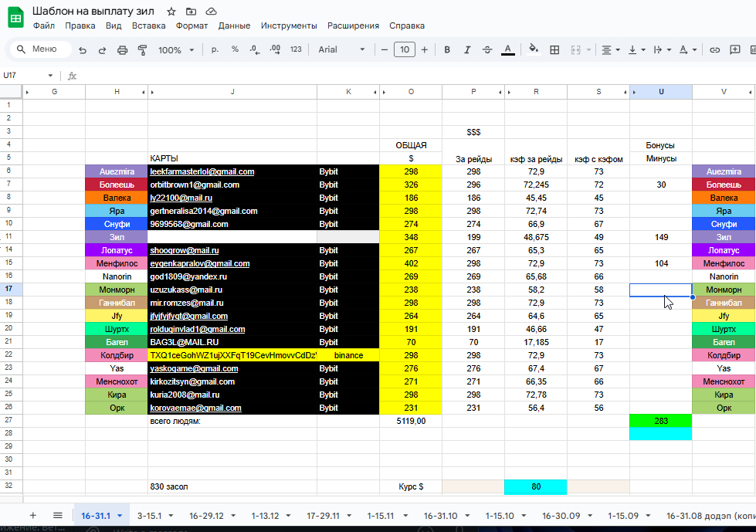The image size is (756, 532).
Task: Select the column U header
Action: pyautogui.click(x=661, y=92)
